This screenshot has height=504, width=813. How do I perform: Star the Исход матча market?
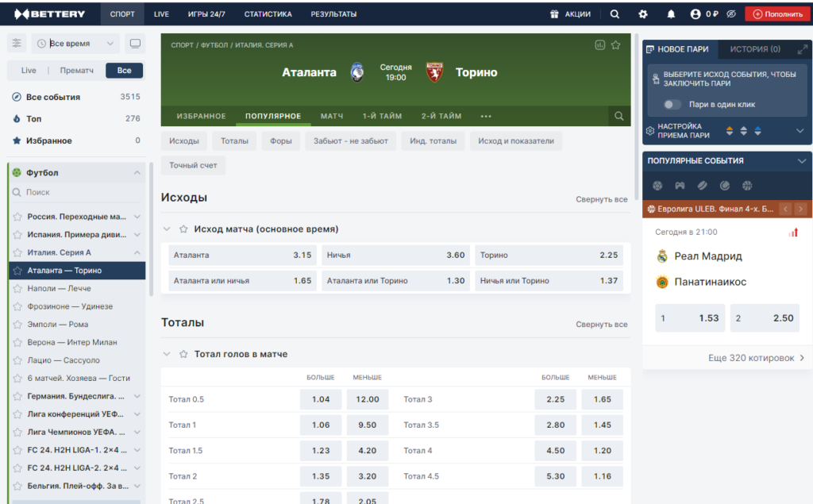coord(183,229)
